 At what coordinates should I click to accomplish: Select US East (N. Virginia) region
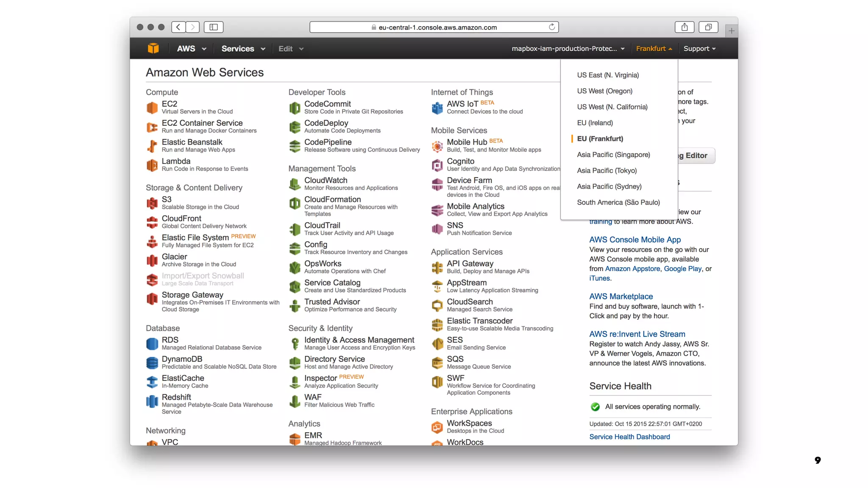click(x=608, y=75)
